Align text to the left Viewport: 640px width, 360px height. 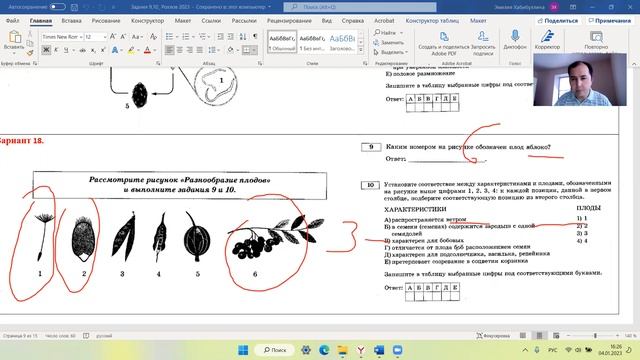(169, 50)
